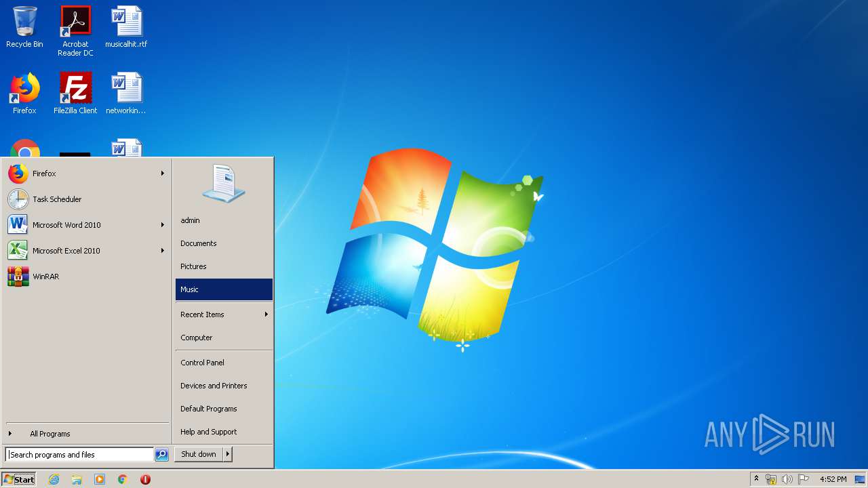This screenshot has height=488, width=868.
Task: Focus the Search programs and files box
Action: point(79,455)
